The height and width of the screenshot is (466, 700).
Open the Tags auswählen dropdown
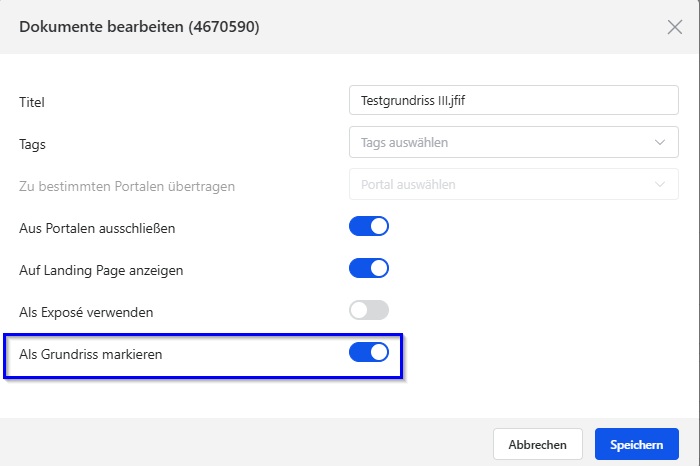pos(500,143)
